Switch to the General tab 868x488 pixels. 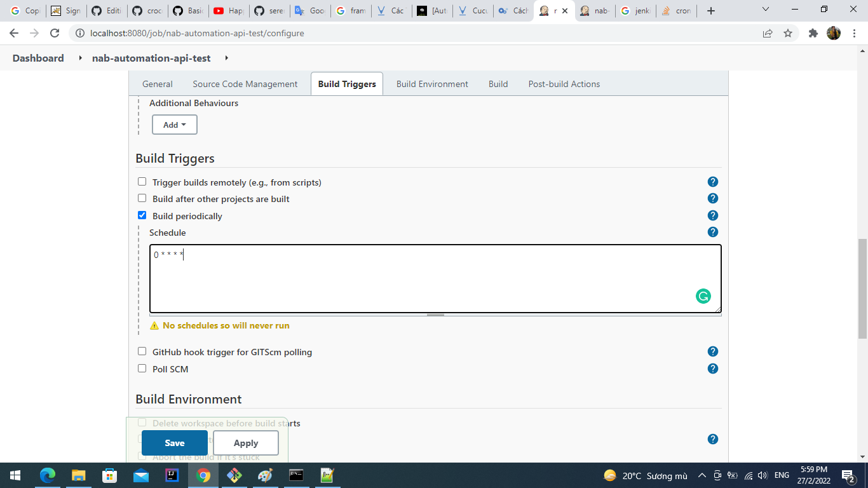[x=157, y=84]
